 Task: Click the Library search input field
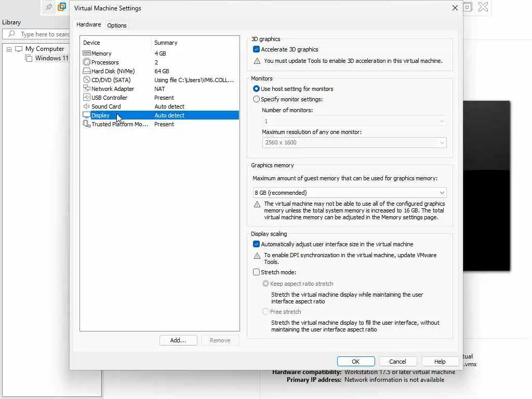coord(37,34)
